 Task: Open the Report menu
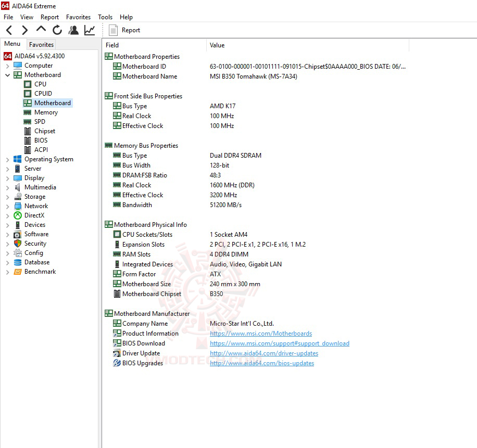(x=49, y=17)
